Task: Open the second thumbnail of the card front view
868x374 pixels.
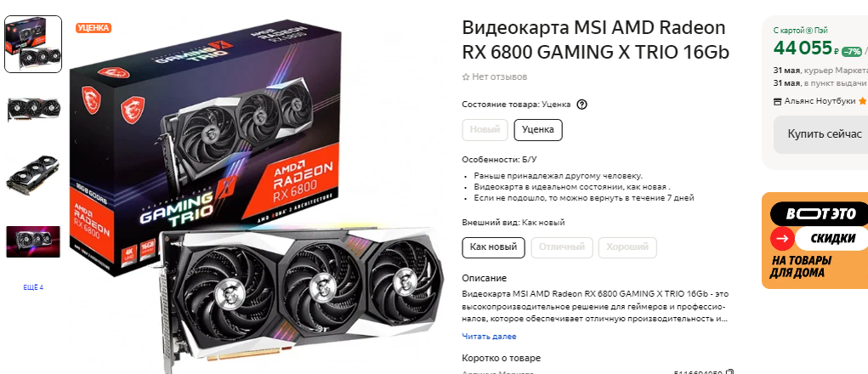Action: pos(33,108)
